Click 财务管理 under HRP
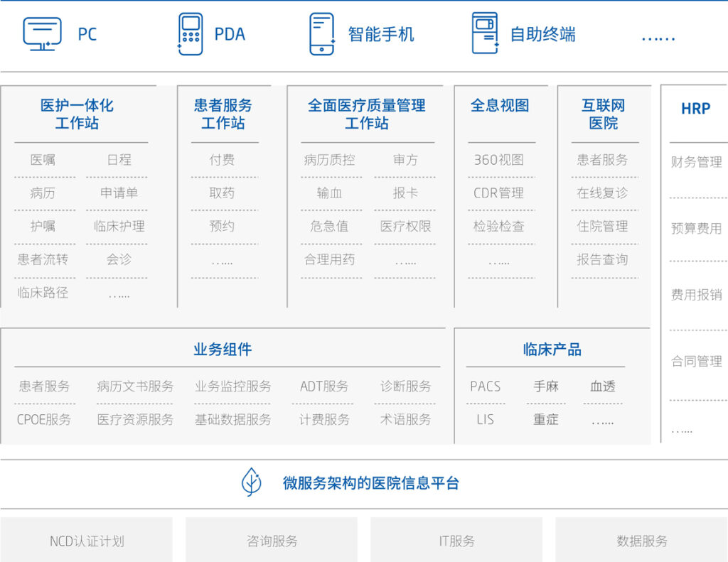Image resolution: width=728 pixels, height=562 pixels. coord(696,162)
